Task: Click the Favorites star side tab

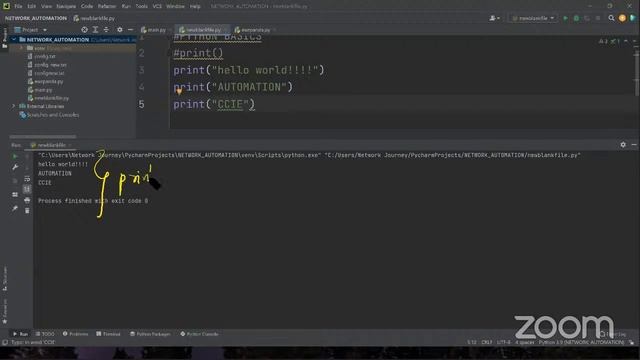Action: click(x=5, y=311)
